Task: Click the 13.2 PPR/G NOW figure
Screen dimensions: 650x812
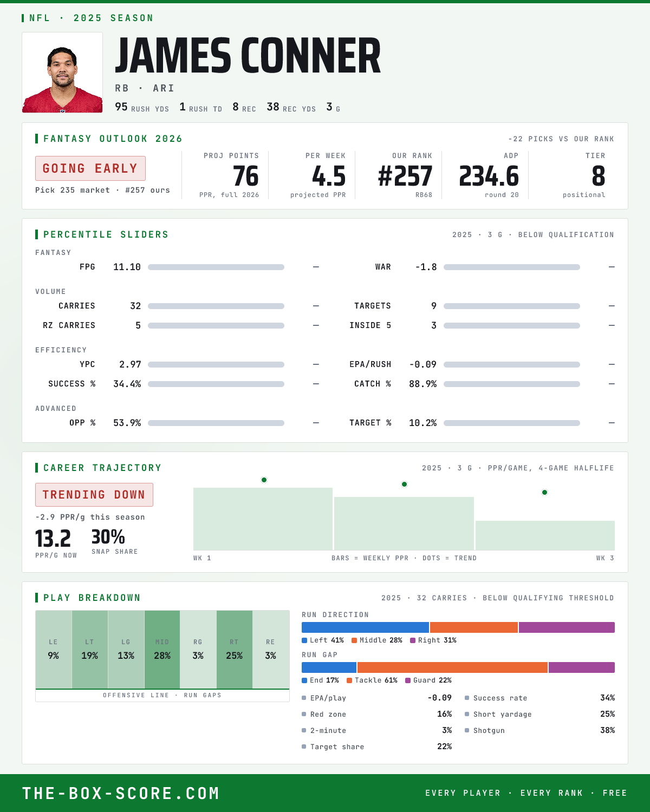Action: (53, 539)
